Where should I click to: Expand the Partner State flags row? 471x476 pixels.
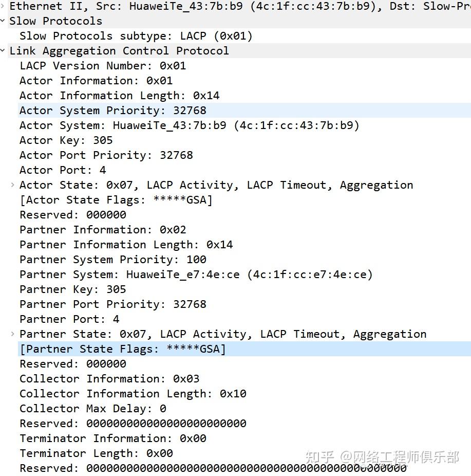click(x=13, y=334)
